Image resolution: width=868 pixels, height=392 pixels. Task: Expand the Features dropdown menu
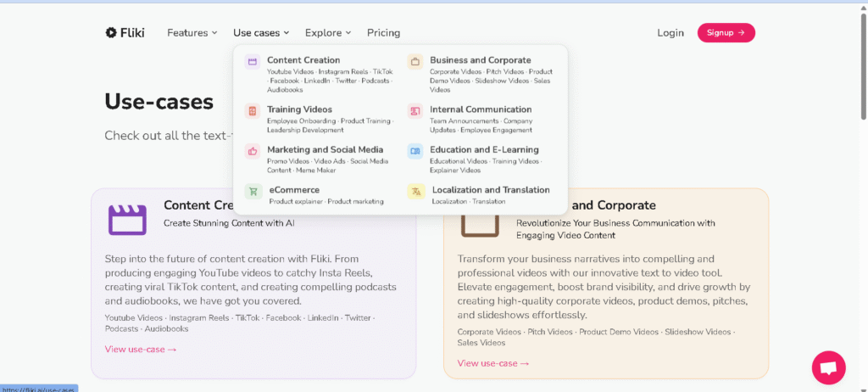tap(192, 33)
